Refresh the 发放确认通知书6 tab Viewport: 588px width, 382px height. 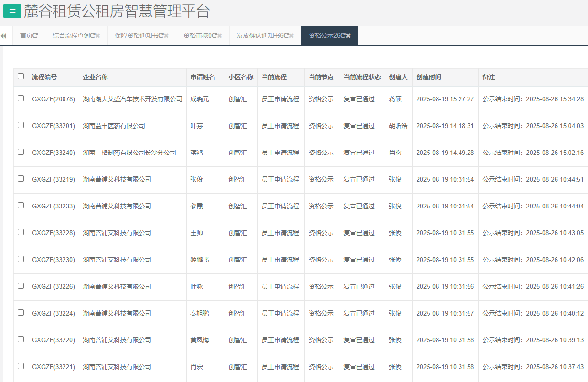pyautogui.click(x=286, y=36)
